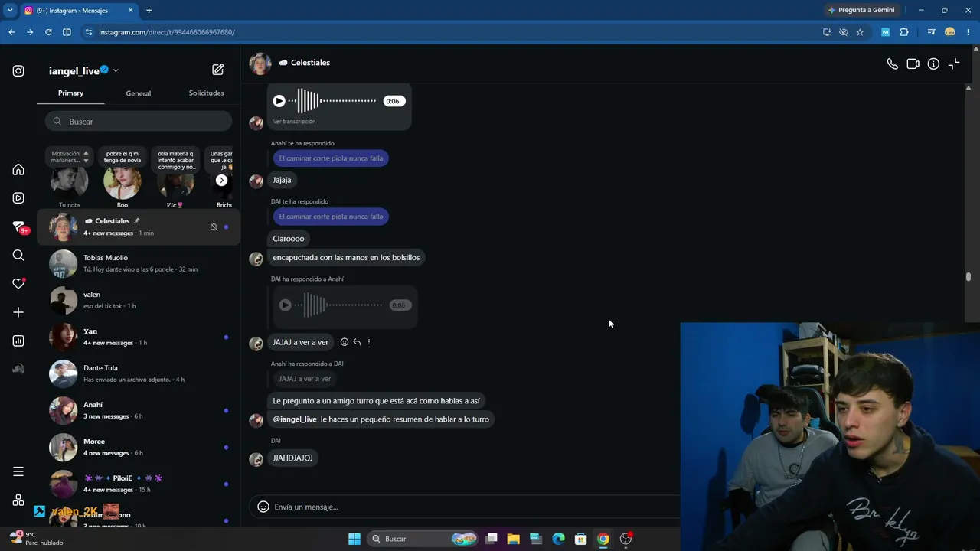Switch to the General tab
The width and height of the screenshot is (980, 551).
click(x=139, y=93)
